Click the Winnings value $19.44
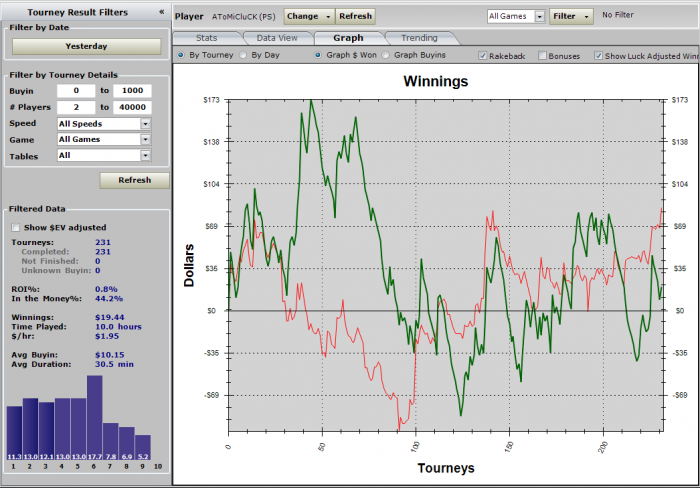The image size is (700, 488). 110,317
